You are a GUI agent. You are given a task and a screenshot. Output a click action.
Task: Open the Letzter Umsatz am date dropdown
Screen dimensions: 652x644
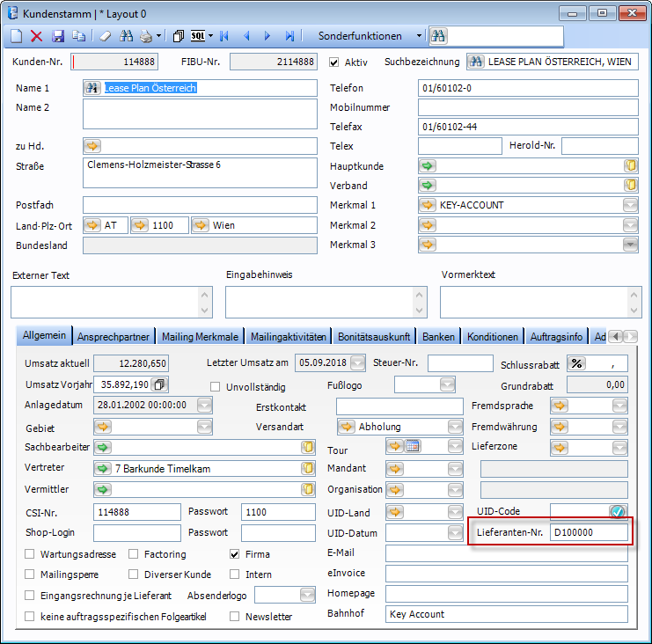coord(358,362)
